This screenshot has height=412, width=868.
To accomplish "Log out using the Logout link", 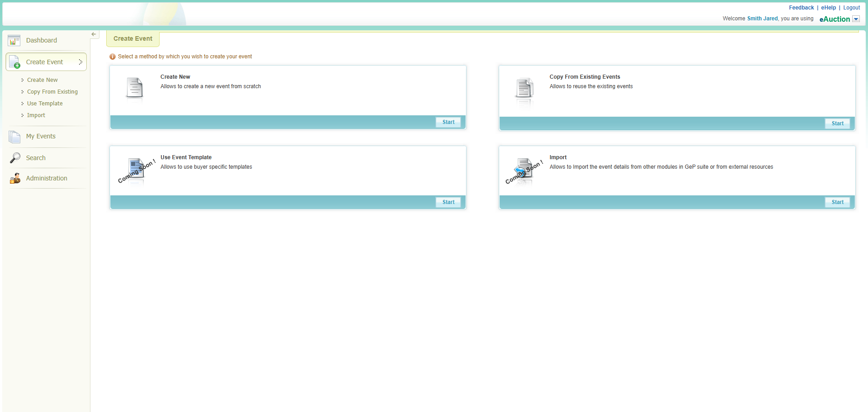I will tap(851, 8).
